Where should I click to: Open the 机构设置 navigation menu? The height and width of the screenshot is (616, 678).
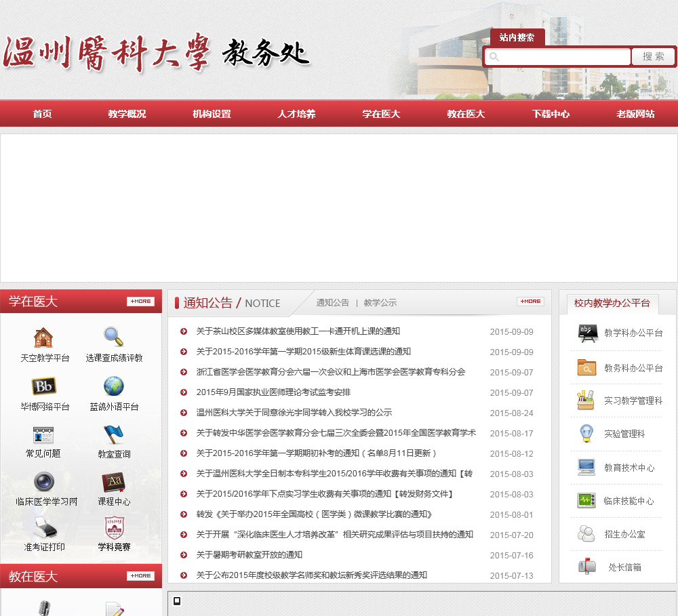[212, 114]
